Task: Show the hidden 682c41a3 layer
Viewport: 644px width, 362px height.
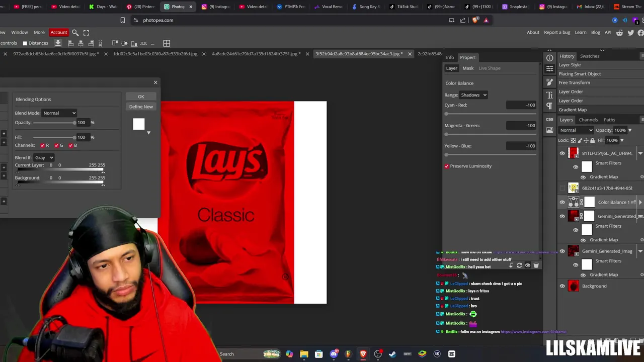Action: 562,188
